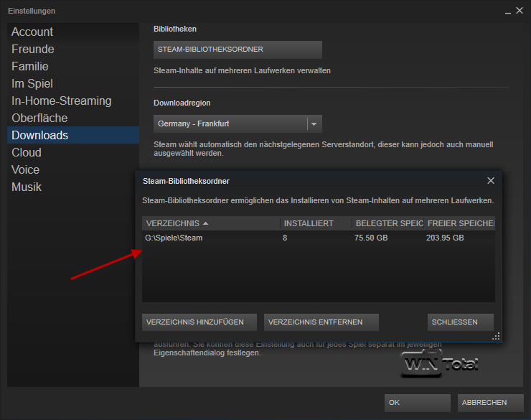Click SCHLIESSEN to close the dialog
The width and height of the screenshot is (531, 420).
(x=461, y=322)
